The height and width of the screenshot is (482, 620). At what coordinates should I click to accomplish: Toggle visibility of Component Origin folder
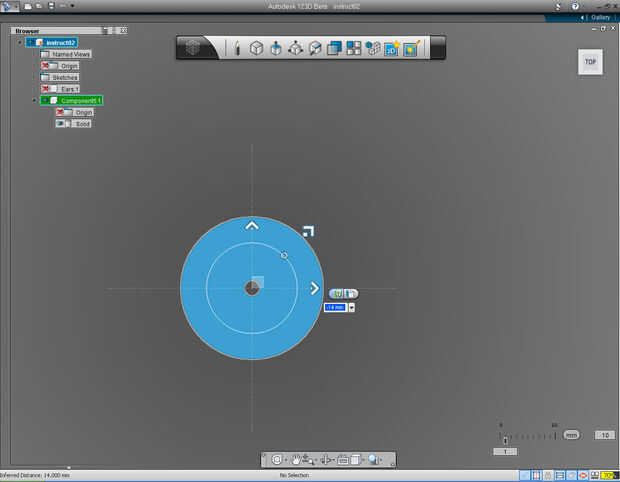coord(60,112)
